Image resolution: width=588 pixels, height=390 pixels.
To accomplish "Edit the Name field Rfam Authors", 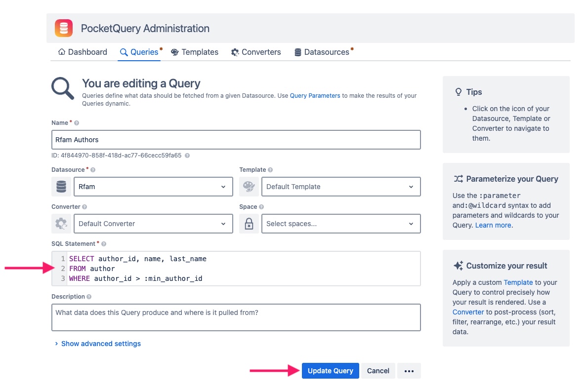I will point(236,140).
